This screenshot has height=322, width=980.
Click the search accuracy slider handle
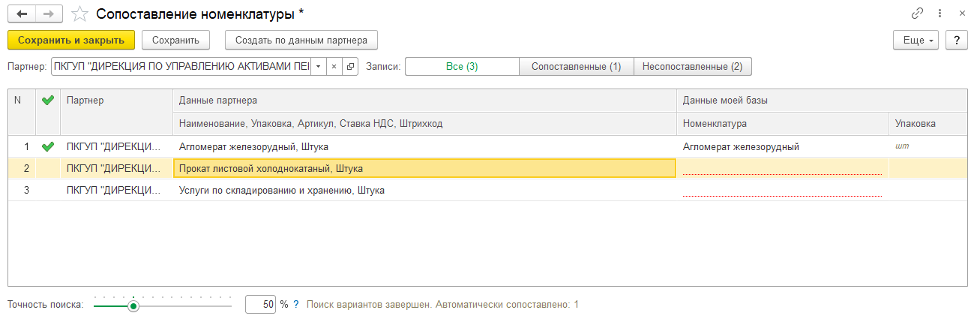[x=133, y=305]
